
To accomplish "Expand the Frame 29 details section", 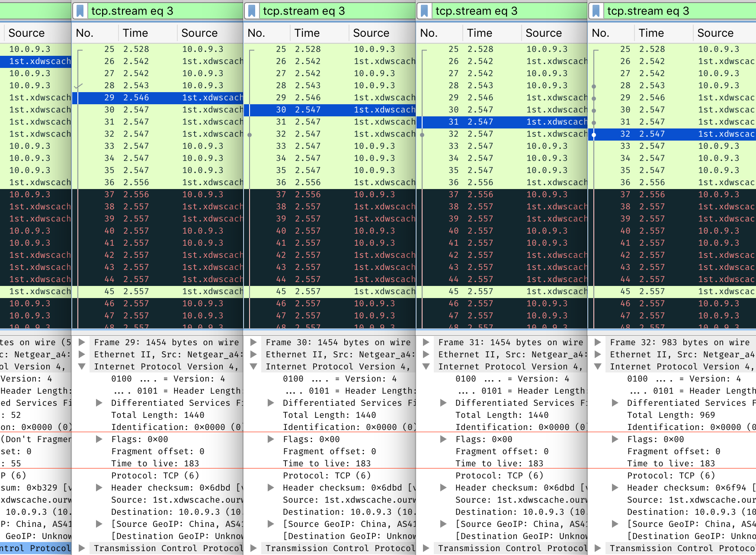I will click(x=82, y=342).
